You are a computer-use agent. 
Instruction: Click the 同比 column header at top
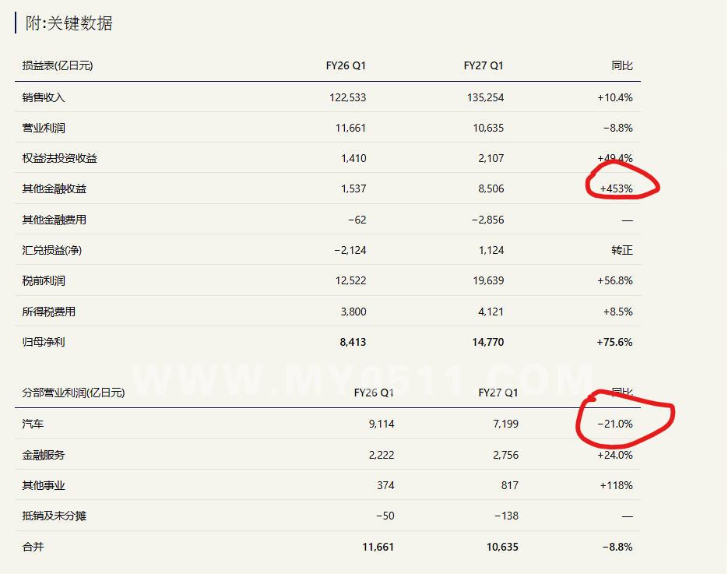coord(621,65)
